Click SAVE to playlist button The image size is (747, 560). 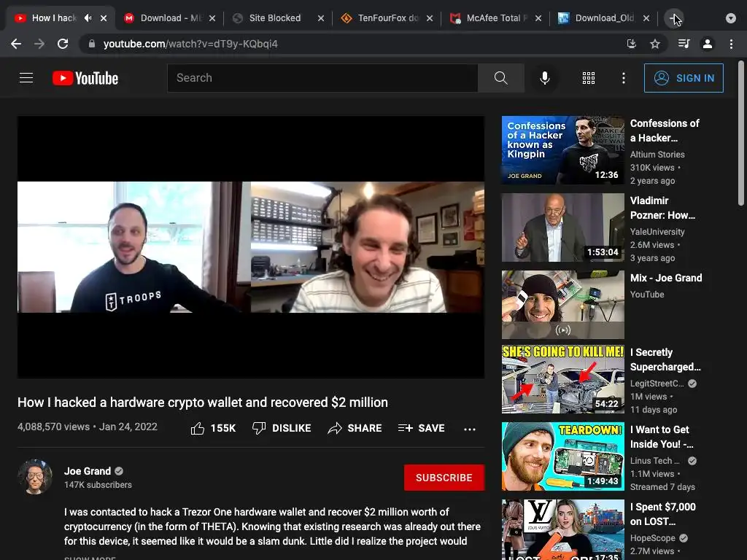click(422, 428)
